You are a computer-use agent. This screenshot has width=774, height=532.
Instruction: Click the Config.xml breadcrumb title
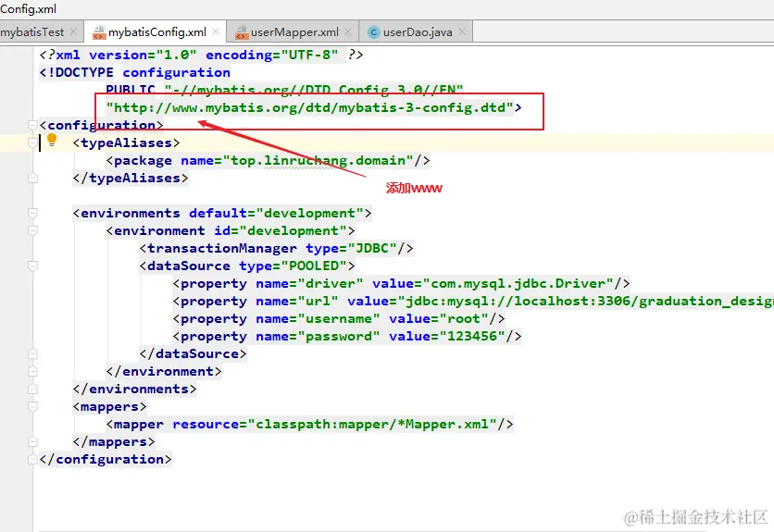(28, 9)
